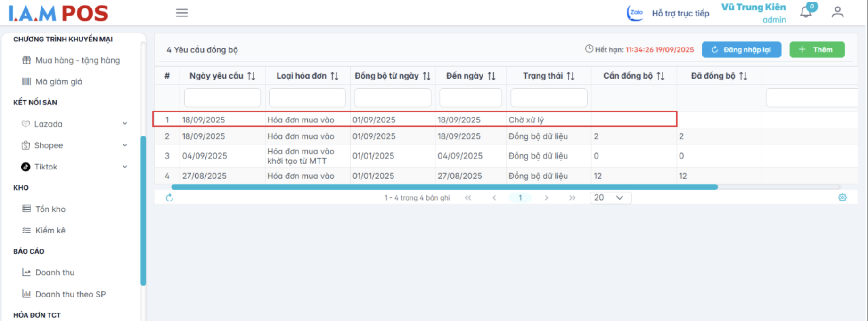This screenshot has height=321, width=868.
Task: Open the notification bell icon
Action: tap(806, 12)
